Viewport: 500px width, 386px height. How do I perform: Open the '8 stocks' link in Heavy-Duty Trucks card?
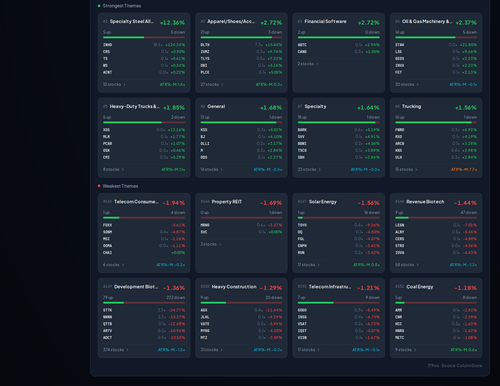point(113,169)
